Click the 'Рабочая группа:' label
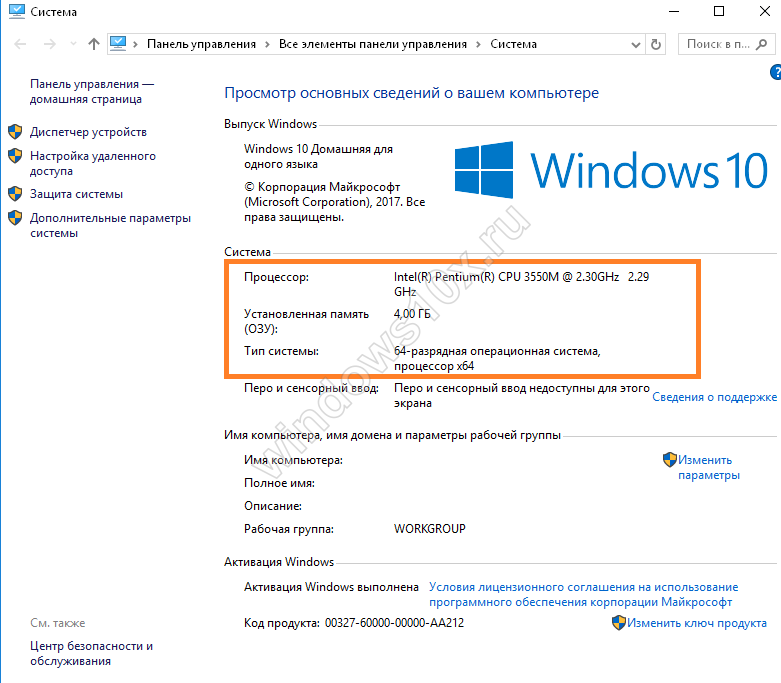Image resolution: width=781 pixels, height=683 pixels. pyautogui.click(x=288, y=529)
